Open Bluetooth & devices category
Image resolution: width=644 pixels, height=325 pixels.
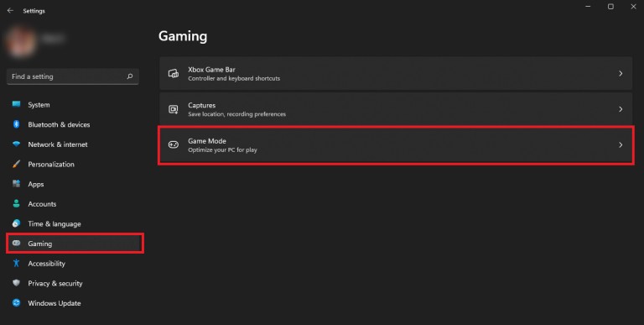(59, 124)
